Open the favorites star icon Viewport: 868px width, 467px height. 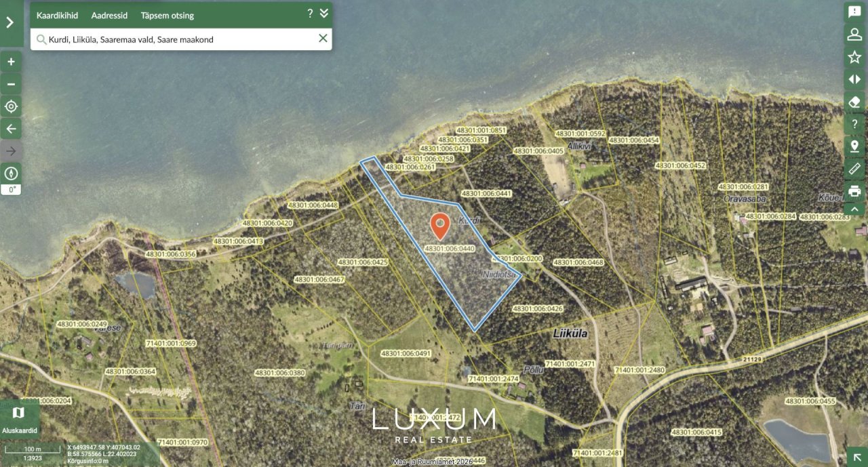pos(854,57)
